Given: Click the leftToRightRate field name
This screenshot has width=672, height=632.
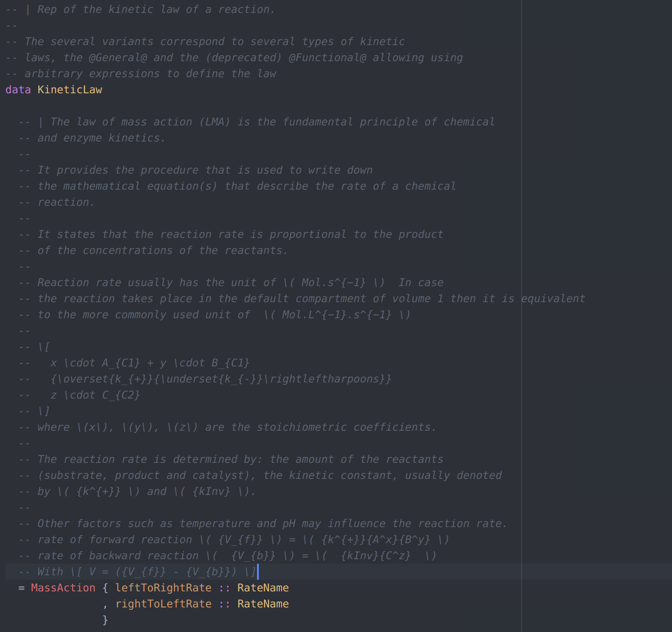Looking at the screenshot, I should point(163,588).
